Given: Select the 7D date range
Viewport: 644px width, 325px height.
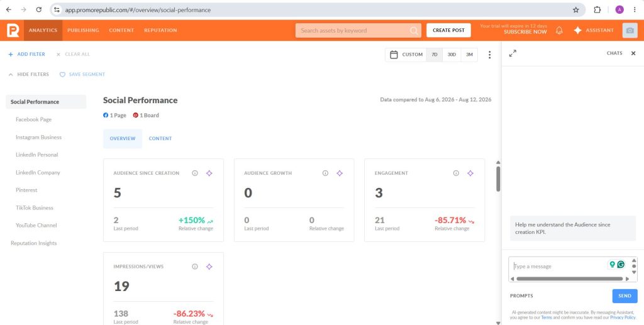Looking at the screenshot, I should (x=435, y=55).
